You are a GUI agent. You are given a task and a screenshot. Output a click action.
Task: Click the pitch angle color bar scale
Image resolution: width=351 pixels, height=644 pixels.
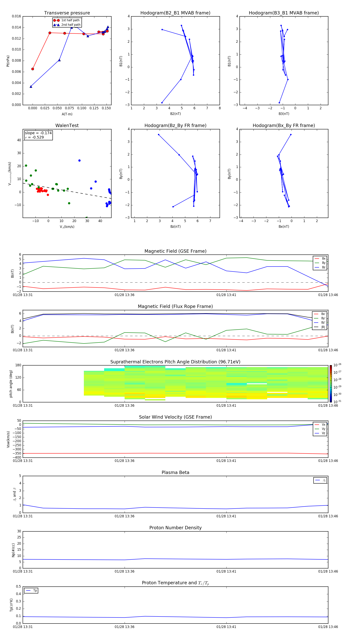[331, 384]
